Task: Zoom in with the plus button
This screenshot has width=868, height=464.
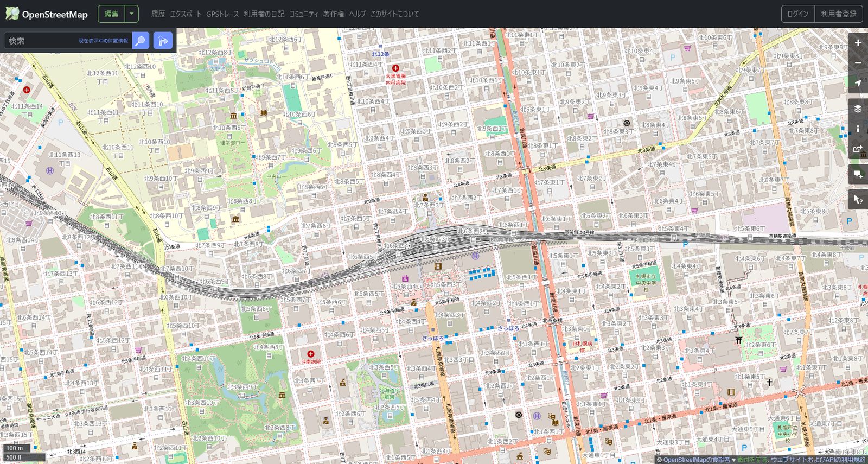Action: click(858, 43)
